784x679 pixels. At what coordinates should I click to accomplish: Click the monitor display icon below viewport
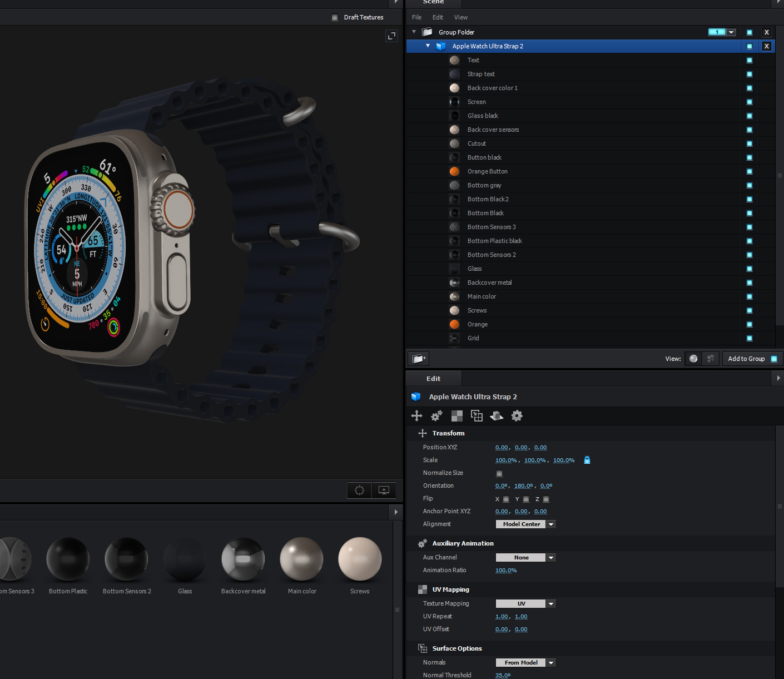[384, 490]
